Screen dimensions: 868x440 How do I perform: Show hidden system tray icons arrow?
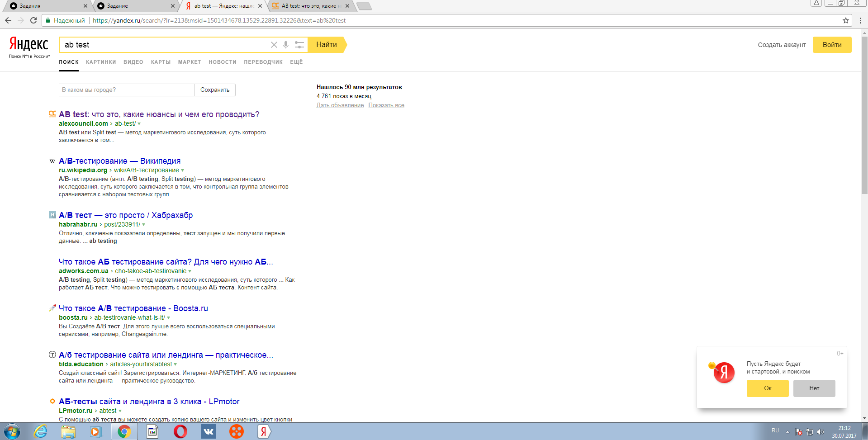787,432
